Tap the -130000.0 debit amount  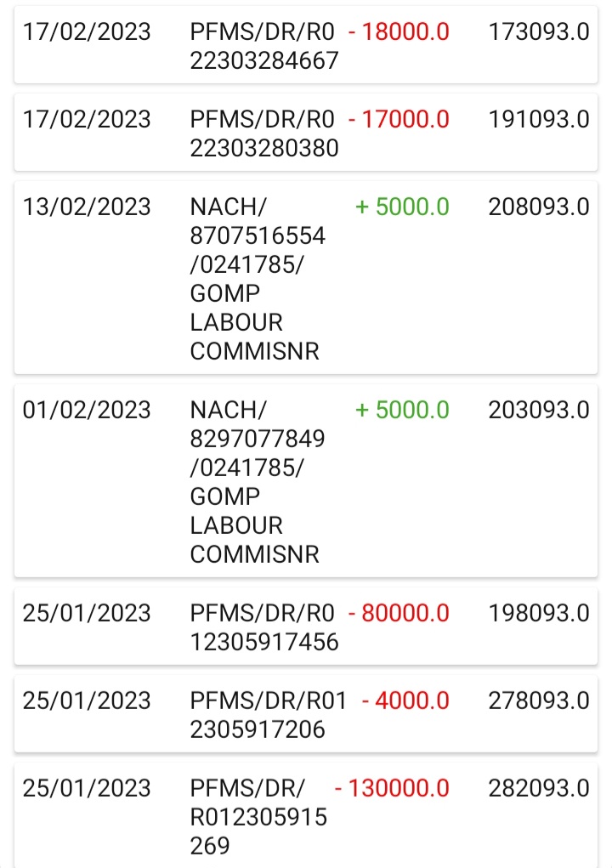click(392, 789)
